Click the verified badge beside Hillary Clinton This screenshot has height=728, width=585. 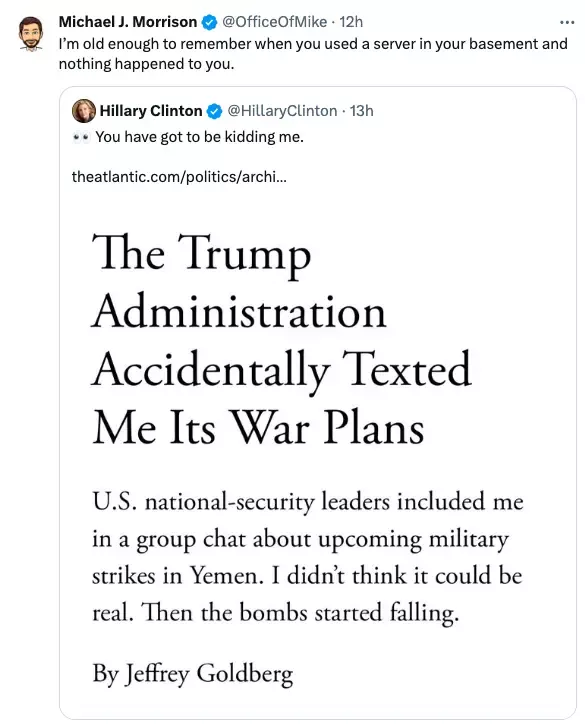click(x=214, y=111)
